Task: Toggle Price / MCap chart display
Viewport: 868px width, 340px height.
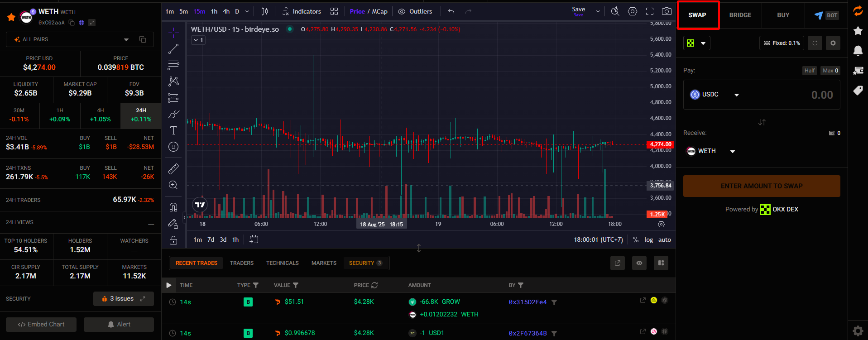Action: pyautogui.click(x=369, y=11)
